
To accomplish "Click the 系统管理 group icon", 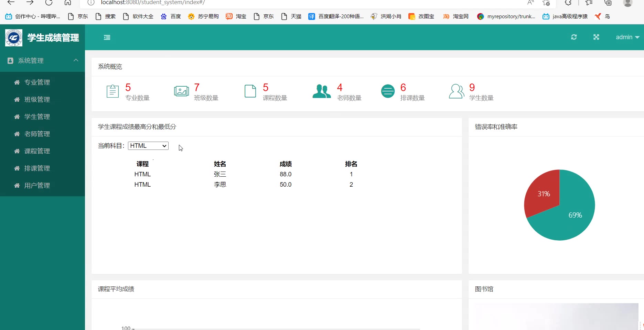I will pos(10,60).
